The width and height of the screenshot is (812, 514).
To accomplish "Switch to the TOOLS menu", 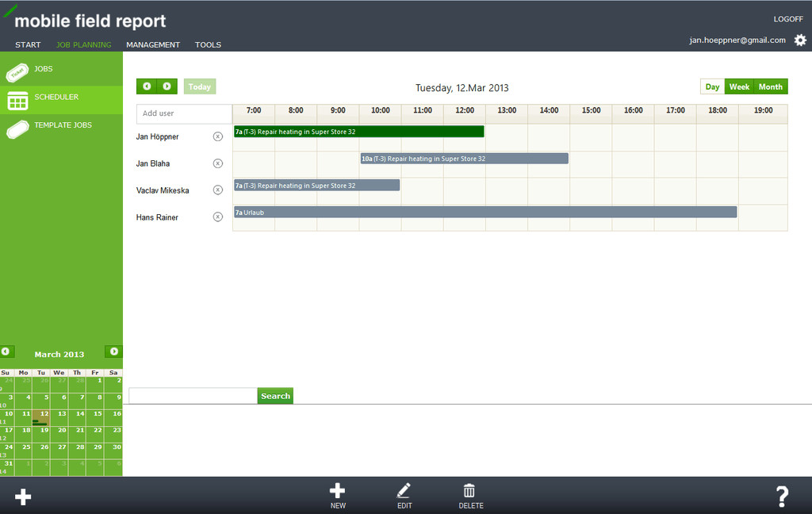I will (208, 44).
